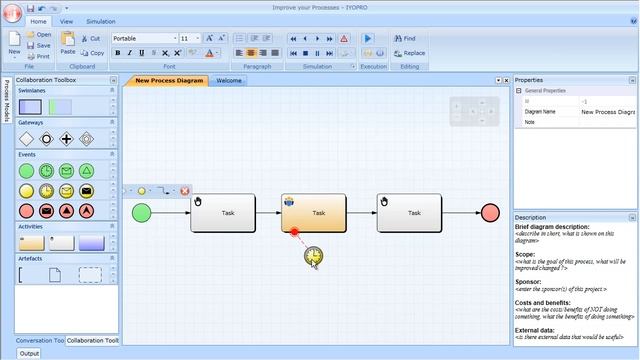Start execution with the blue play button
The image size is (640, 360).
pyautogui.click(x=367, y=38)
